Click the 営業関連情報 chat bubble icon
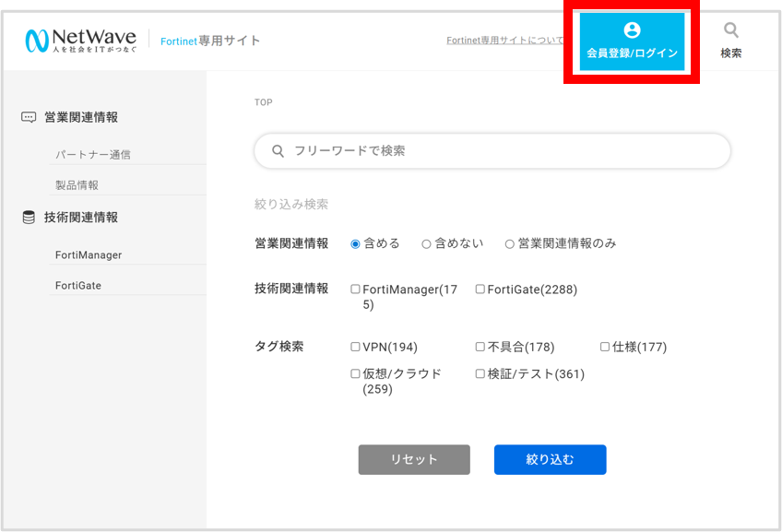782x532 pixels. point(29,117)
